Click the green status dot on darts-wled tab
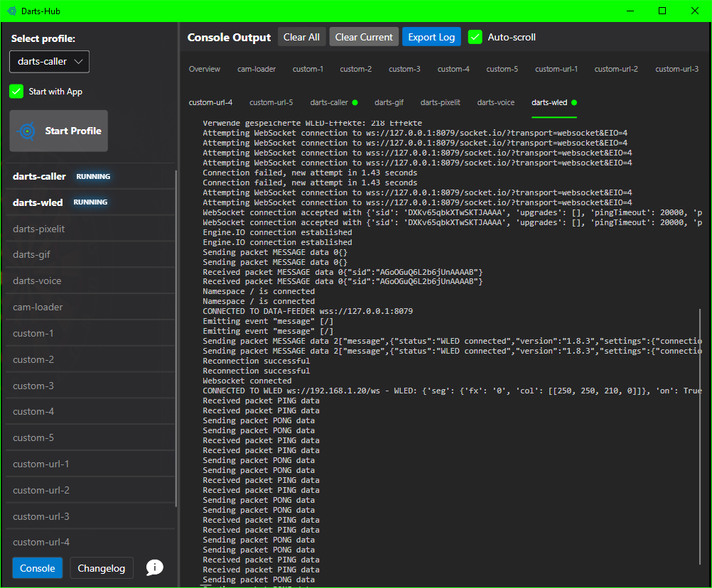 tap(574, 102)
